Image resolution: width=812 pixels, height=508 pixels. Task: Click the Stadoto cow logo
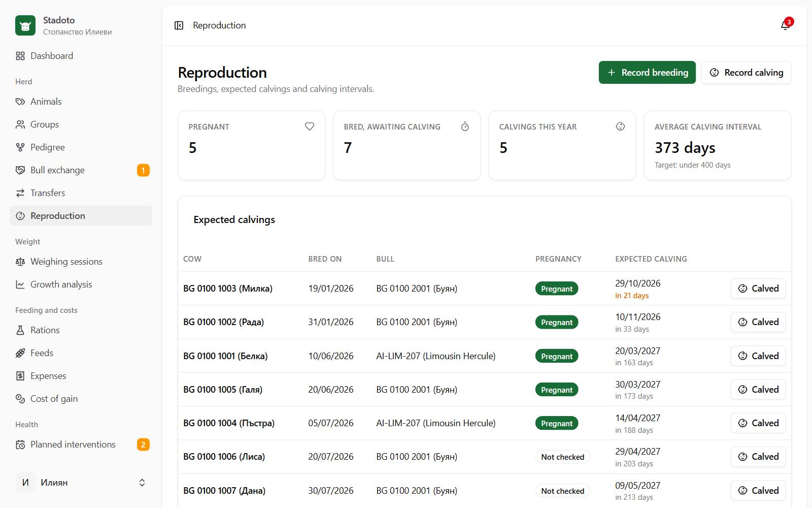pos(25,25)
